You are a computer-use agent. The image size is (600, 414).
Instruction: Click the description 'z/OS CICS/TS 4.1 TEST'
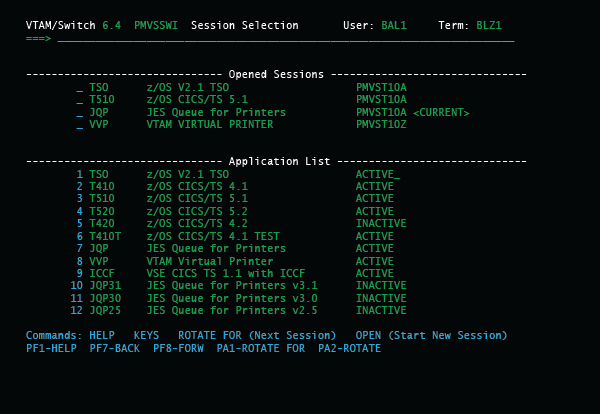tap(213, 236)
